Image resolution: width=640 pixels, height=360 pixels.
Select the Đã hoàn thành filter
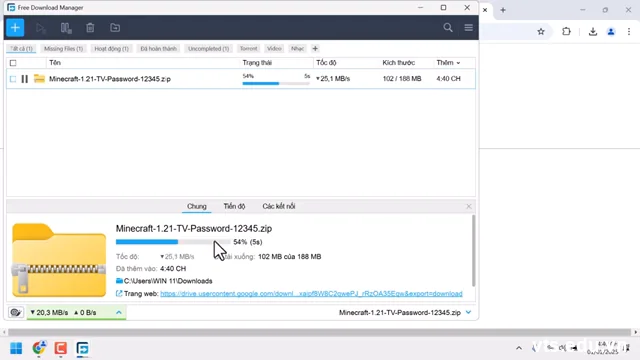(158, 49)
